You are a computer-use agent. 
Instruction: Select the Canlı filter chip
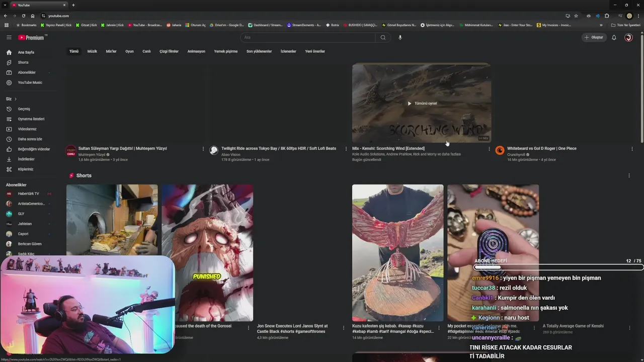pos(146,51)
